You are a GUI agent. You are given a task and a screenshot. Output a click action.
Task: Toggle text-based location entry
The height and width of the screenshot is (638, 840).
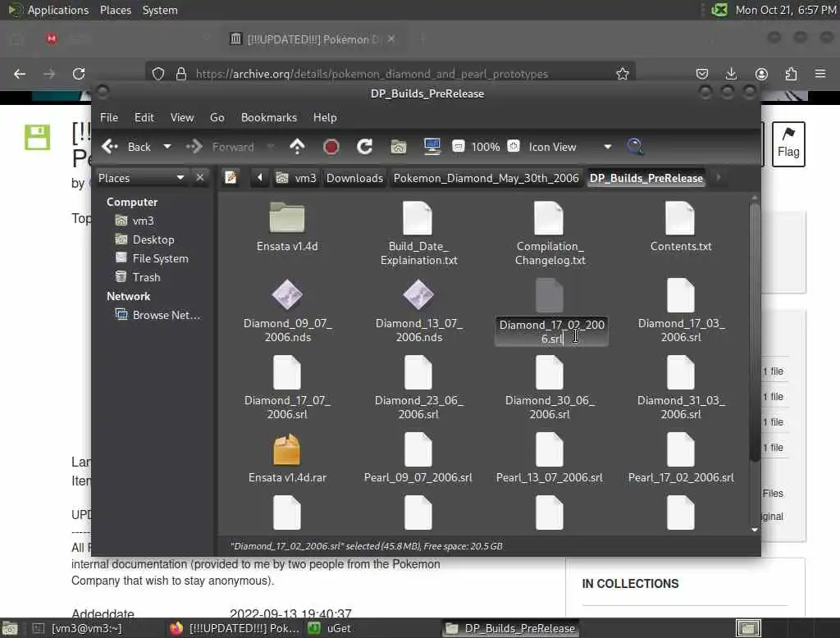[x=231, y=177]
